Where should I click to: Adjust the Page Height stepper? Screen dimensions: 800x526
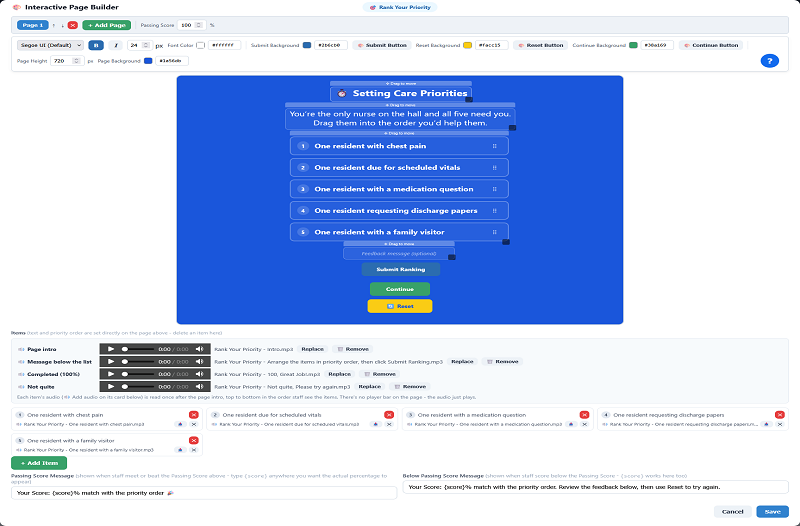(77, 61)
